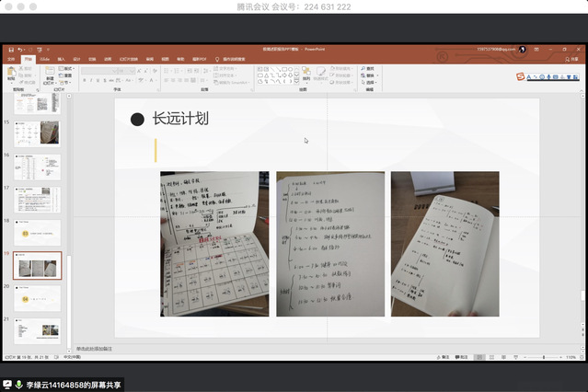Open the Insert (插入) ribbon tab
The width and height of the screenshot is (588, 392).
[x=61, y=59]
